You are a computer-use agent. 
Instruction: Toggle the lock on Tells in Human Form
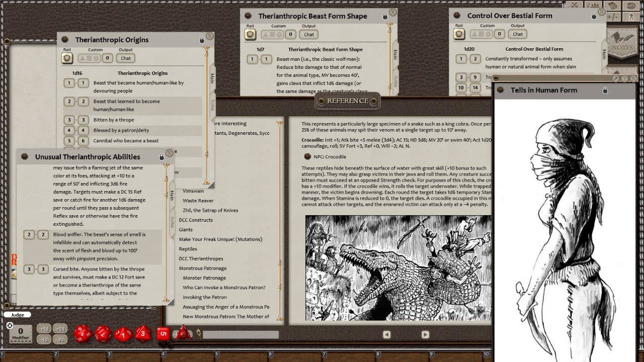coord(606,90)
